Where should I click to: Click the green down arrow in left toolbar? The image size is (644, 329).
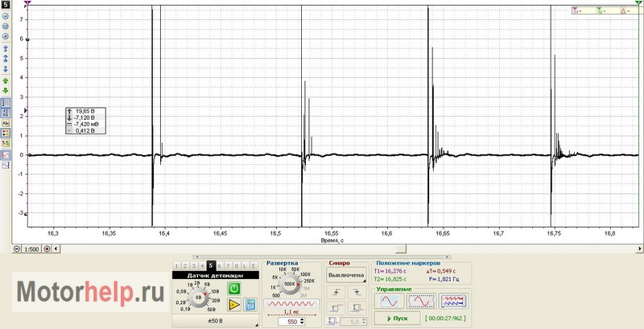click(x=6, y=91)
